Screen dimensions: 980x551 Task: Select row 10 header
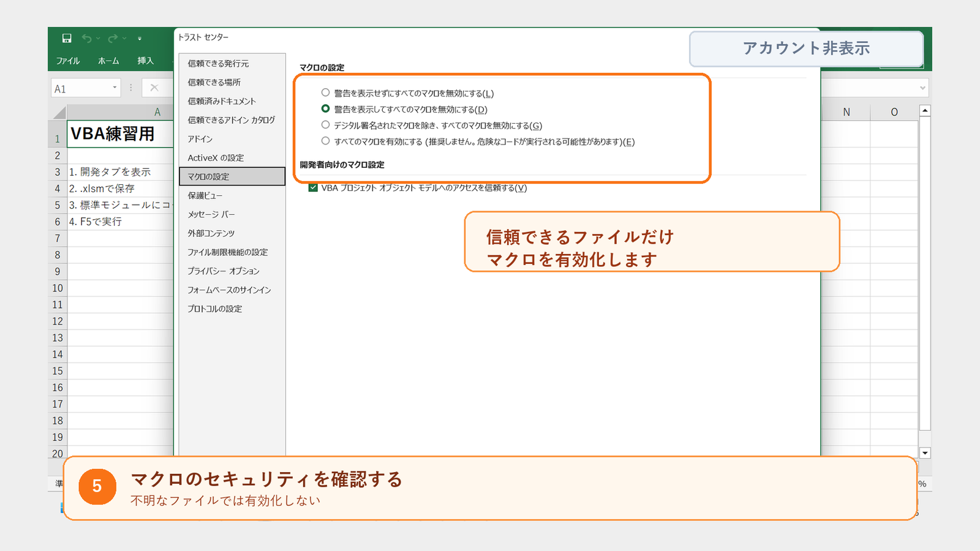point(58,288)
